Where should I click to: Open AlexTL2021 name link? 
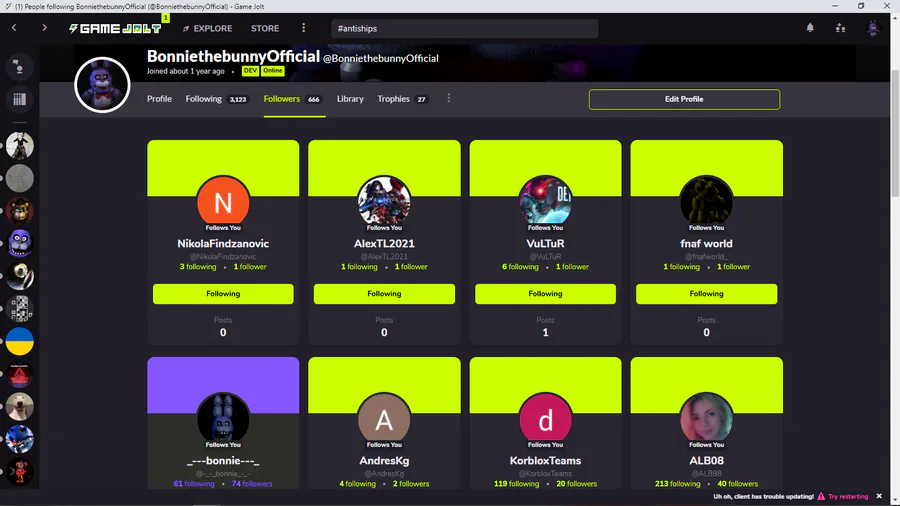click(x=384, y=243)
